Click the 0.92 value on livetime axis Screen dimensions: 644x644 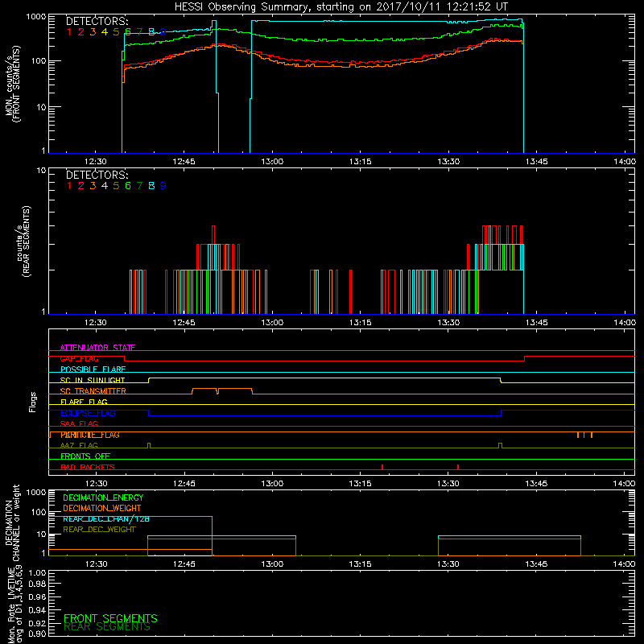tap(37, 623)
